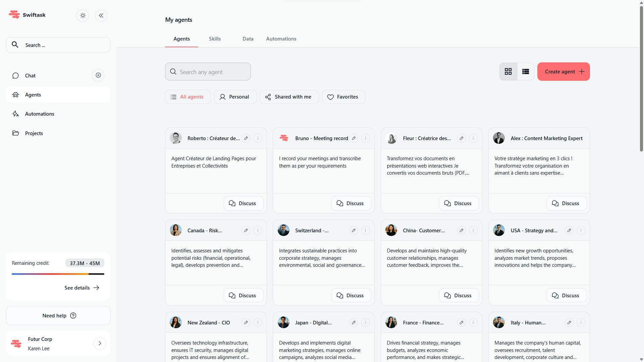Click edit pencil on Fleur agent card

pos(461,138)
